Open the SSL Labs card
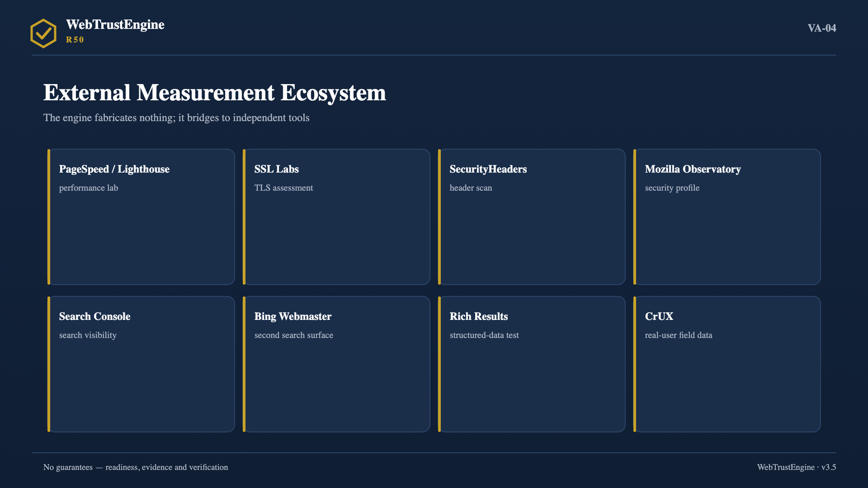The height and width of the screenshot is (488, 868). coord(336,217)
